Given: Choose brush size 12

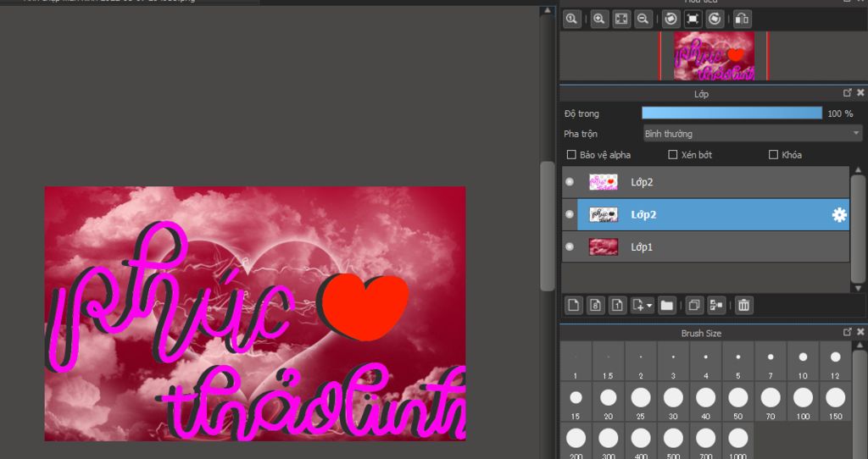Looking at the screenshot, I should point(835,361).
